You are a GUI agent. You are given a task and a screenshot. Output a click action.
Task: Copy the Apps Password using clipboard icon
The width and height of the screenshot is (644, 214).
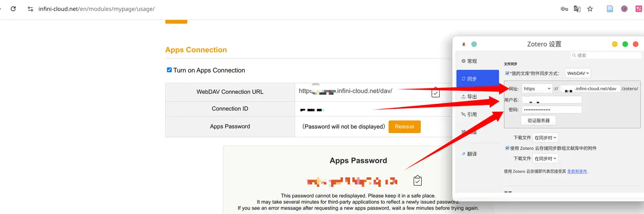coord(417,180)
